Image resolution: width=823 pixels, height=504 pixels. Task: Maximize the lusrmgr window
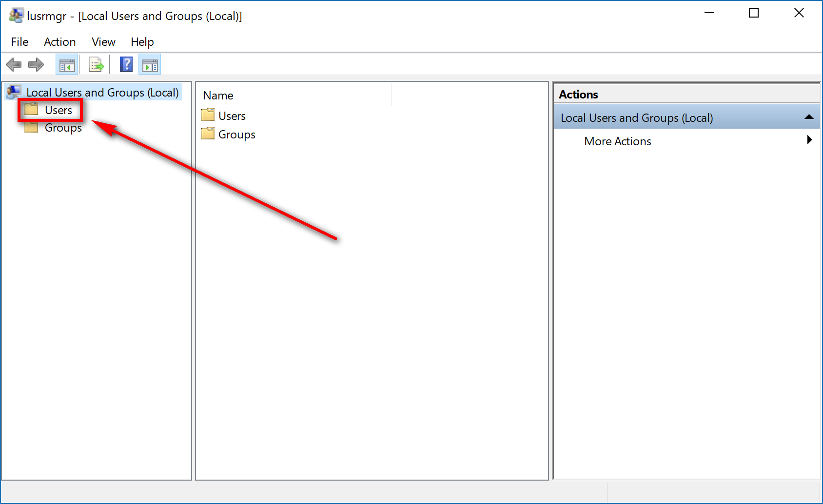point(754,13)
